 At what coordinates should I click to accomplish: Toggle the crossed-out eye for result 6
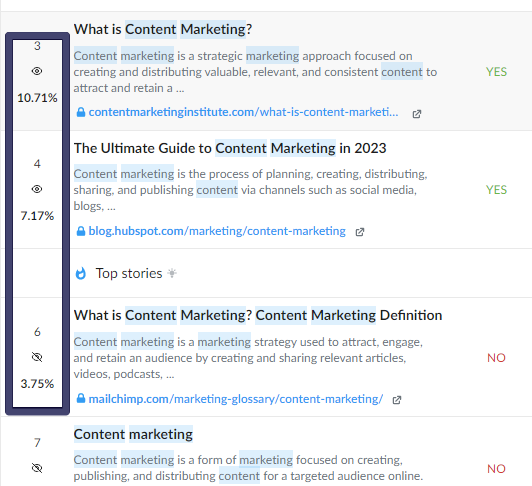tap(37, 357)
